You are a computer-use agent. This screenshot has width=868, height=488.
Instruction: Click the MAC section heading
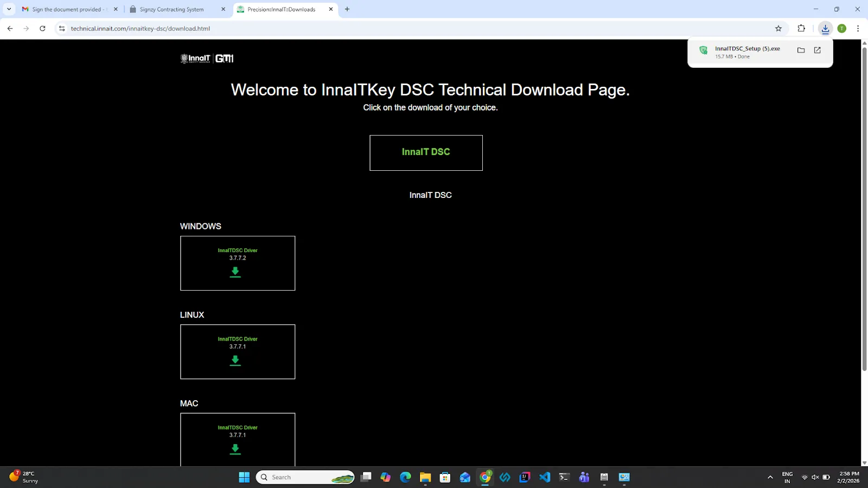pyautogui.click(x=189, y=403)
